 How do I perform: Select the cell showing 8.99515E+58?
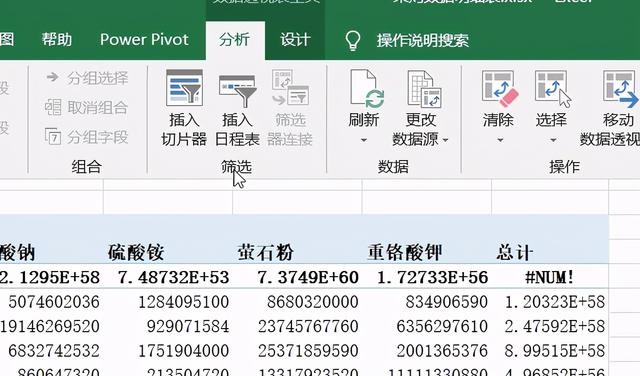(550, 351)
